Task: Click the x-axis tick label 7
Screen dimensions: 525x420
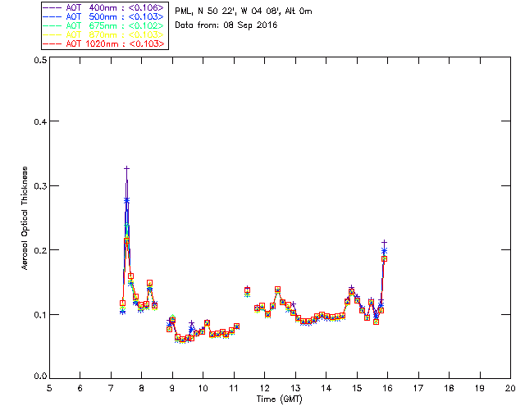Action: pyautogui.click(x=111, y=388)
